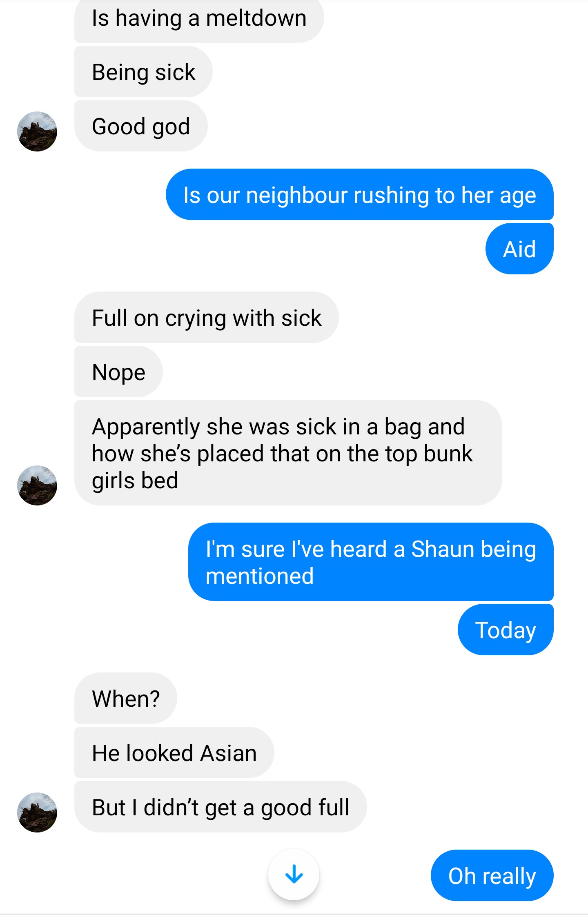Select the sent 'Aid' message bubble
Screen dimensions: 588x917
point(519,249)
